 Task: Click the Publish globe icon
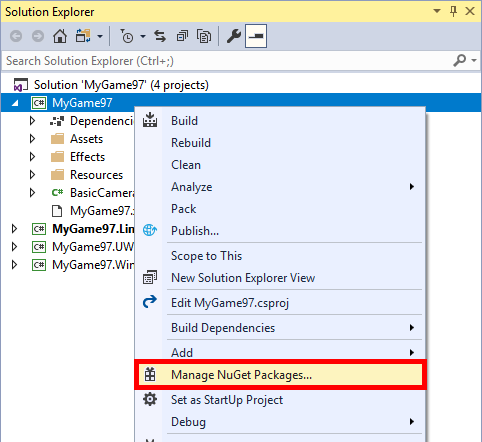pos(150,230)
